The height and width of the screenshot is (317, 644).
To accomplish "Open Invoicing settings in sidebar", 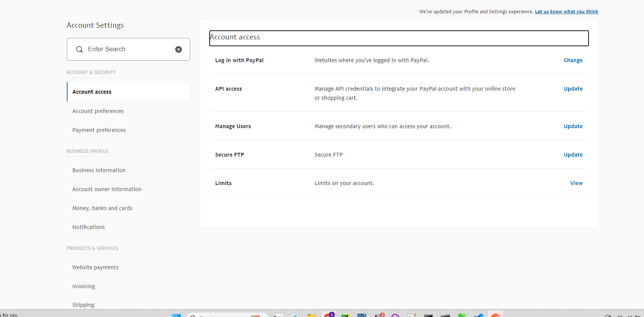I will click(x=84, y=286).
